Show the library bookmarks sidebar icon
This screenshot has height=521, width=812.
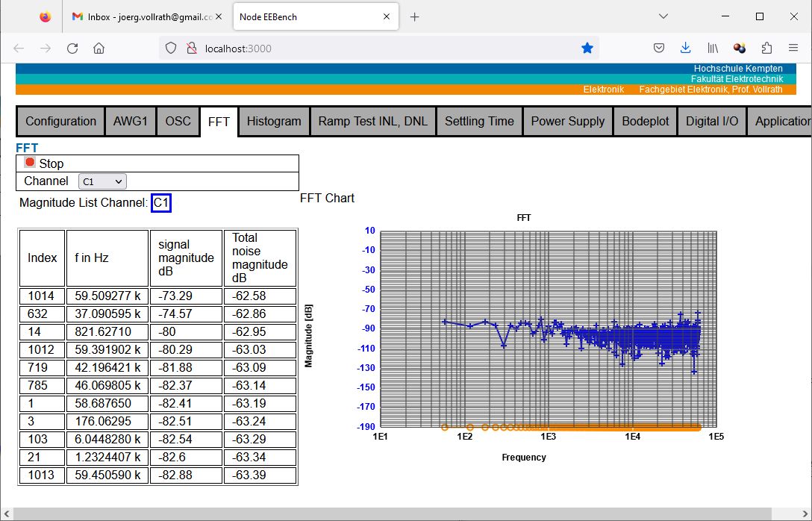[x=713, y=49]
